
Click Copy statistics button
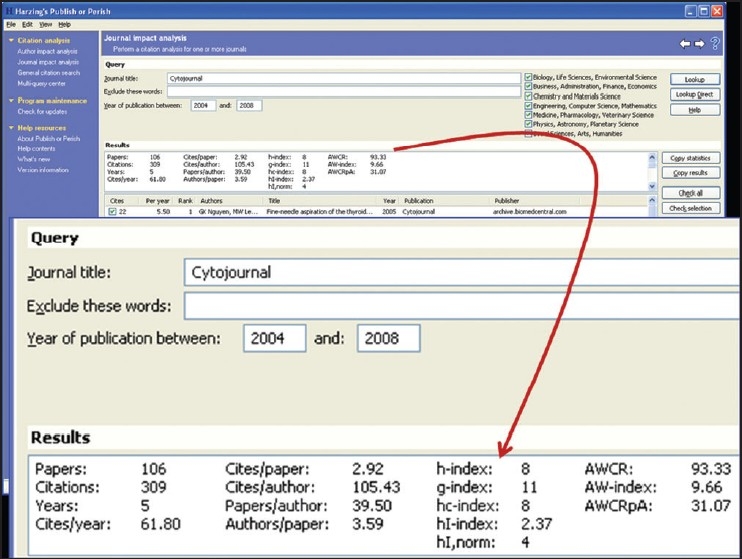click(x=690, y=158)
